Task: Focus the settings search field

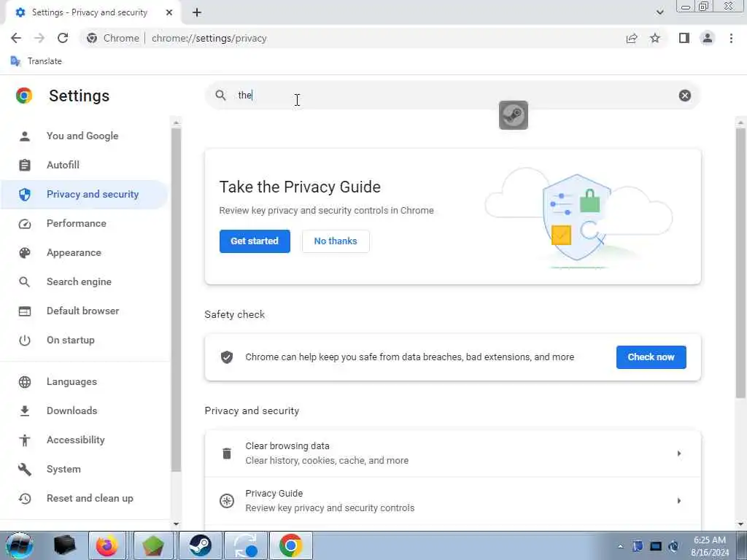Action: tap(452, 96)
